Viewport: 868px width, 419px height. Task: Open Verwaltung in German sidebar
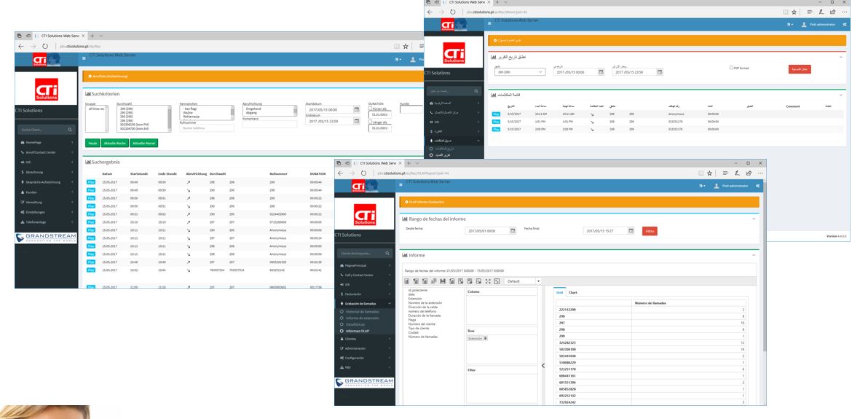pos(47,202)
